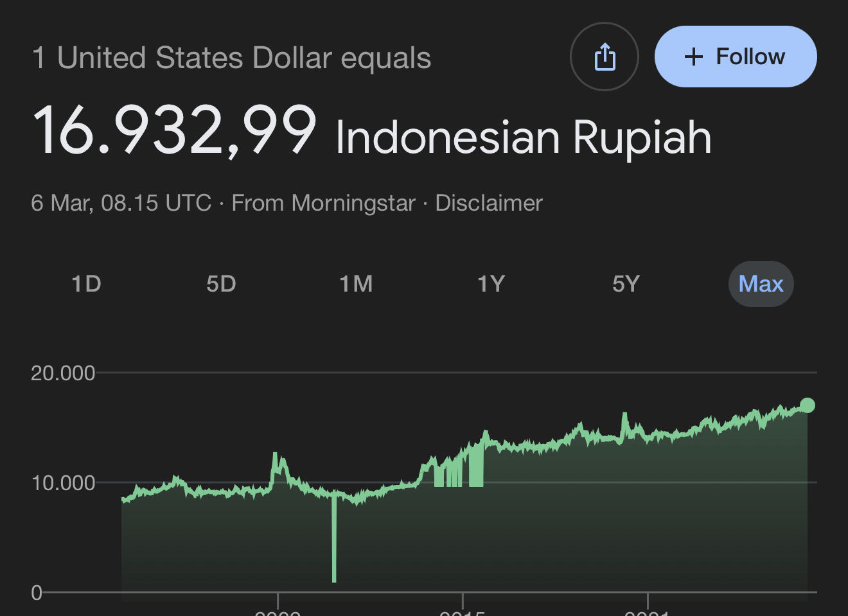The image size is (848, 616).
Task: Click the plus icon inside Follow
Action: tap(693, 57)
